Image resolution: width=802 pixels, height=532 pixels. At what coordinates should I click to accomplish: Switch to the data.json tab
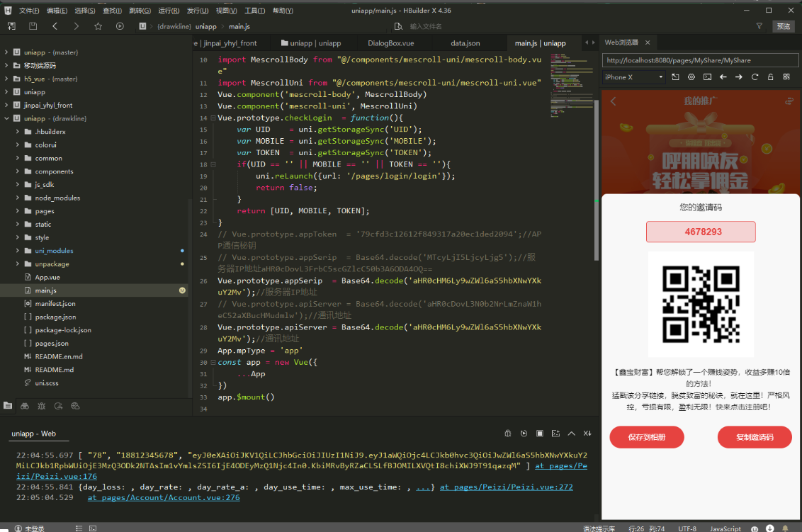[465, 43]
